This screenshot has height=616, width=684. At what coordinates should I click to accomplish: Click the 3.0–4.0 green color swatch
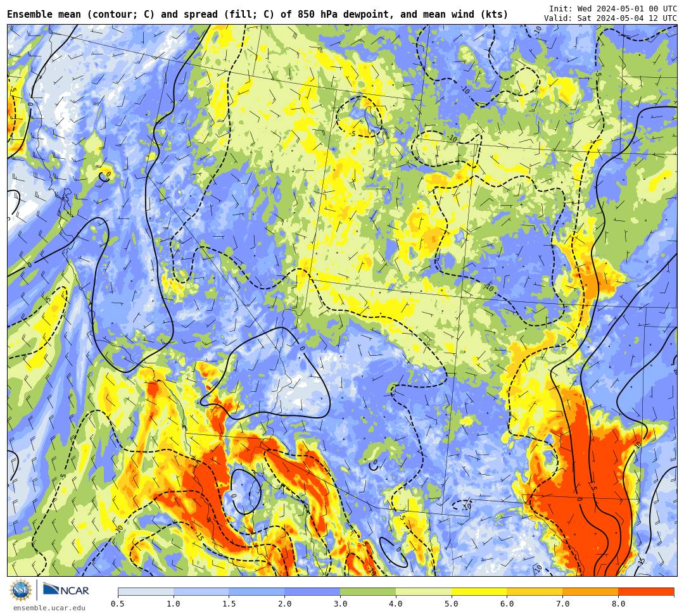tap(368, 591)
